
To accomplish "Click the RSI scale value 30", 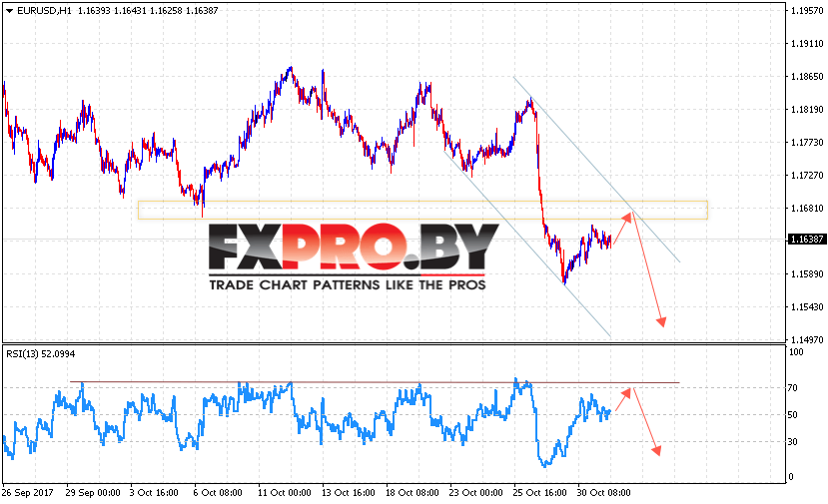I will [x=792, y=442].
